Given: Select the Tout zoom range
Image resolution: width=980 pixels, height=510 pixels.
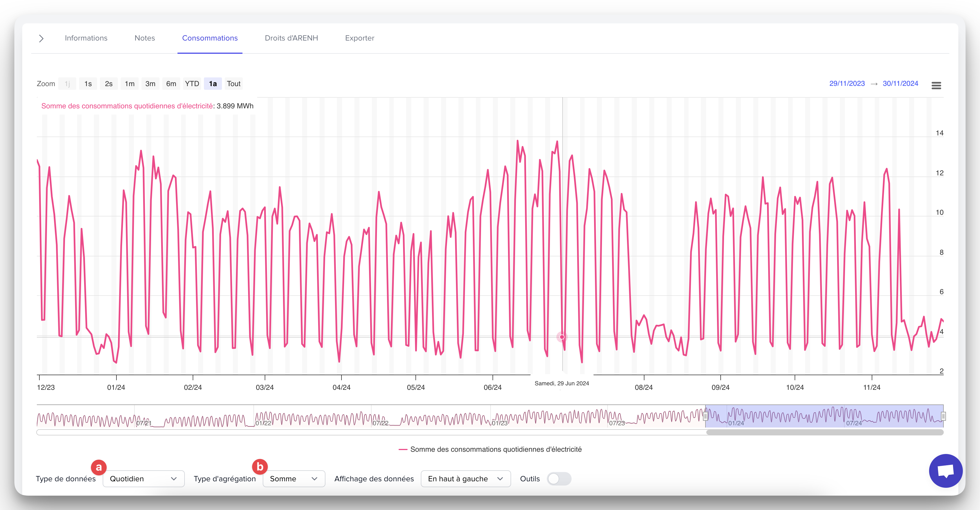Looking at the screenshot, I should click(233, 84).
